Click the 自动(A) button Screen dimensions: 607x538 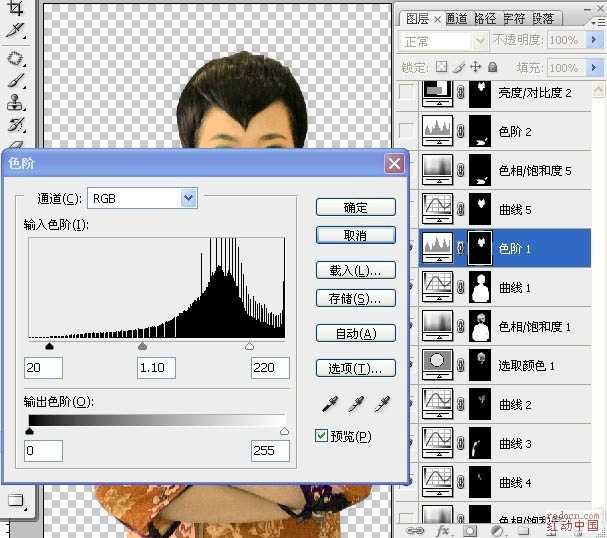[x=356, y=333]
